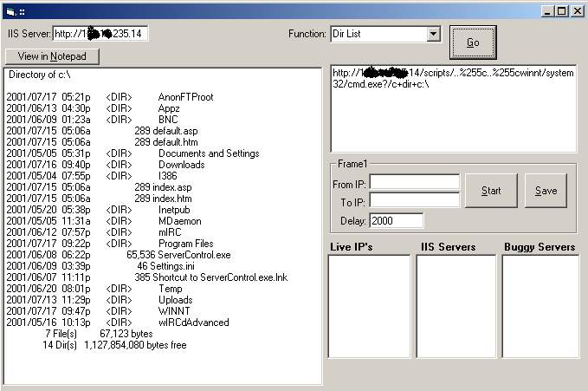Click View in Notepad button
Screen dimensions: 588x391
(52, 57)
